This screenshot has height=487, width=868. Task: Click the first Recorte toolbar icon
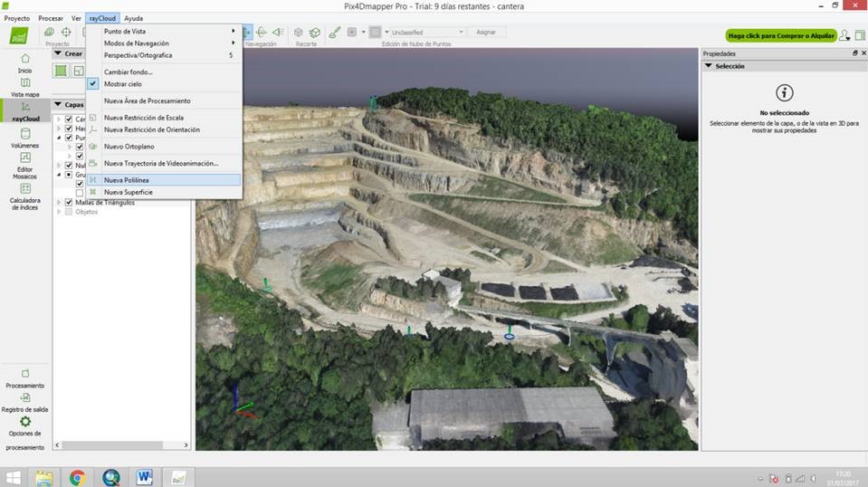[x=299, y=32]
